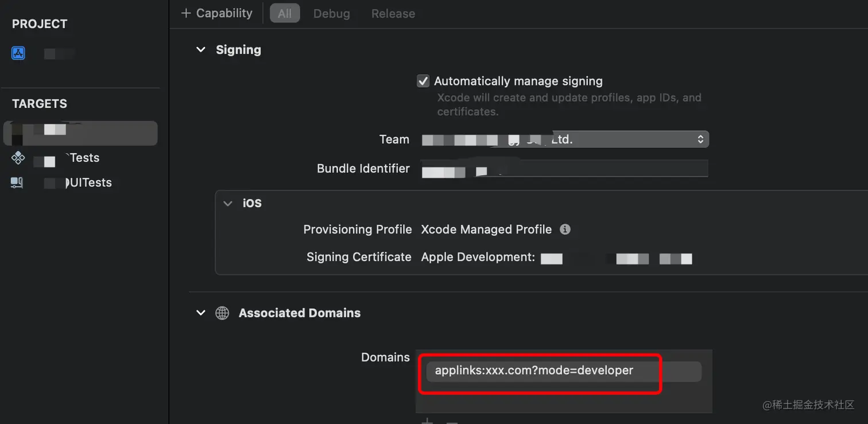The width and height of the screenshot is (868, 424).
Task: Click the plus icon before Capability
Action: (x=186, y=13)
